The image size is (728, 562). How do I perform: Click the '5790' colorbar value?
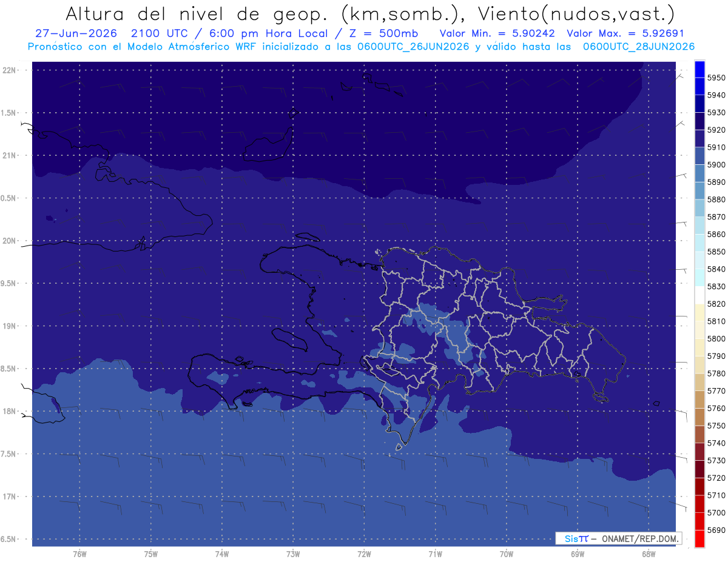tap(716, 356)
